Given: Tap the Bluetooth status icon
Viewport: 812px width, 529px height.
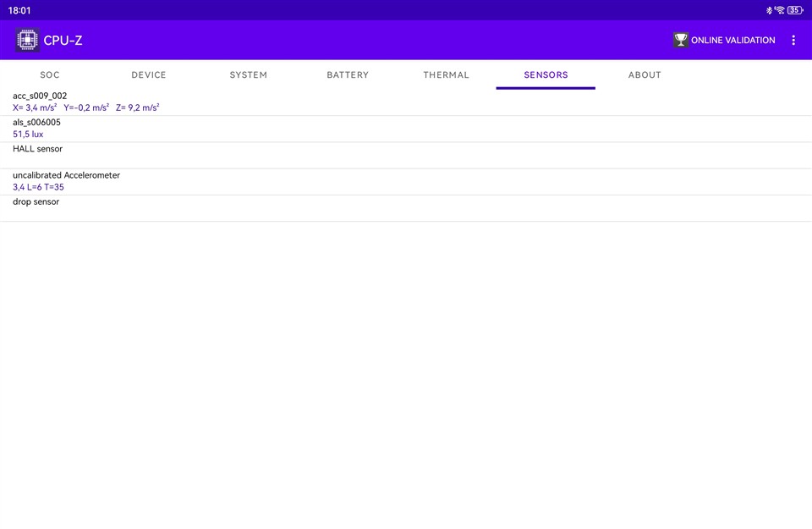Looking at the screenshot, I should pos(769,10).
